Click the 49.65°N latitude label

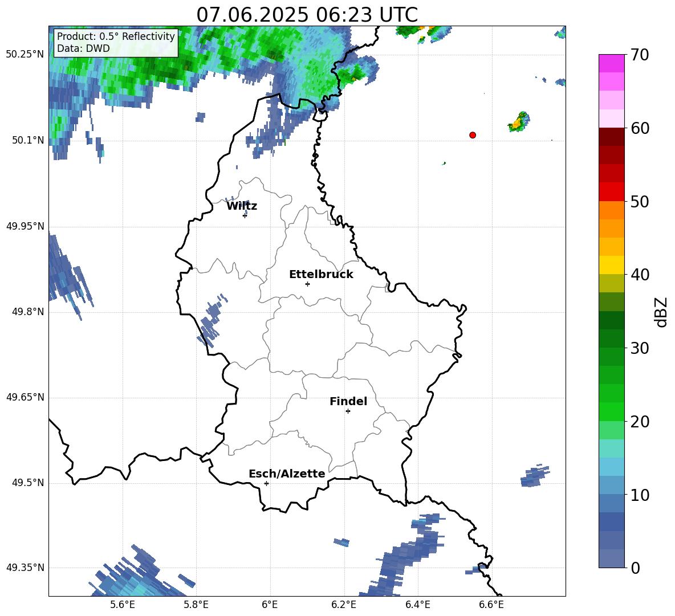[25, 397]
